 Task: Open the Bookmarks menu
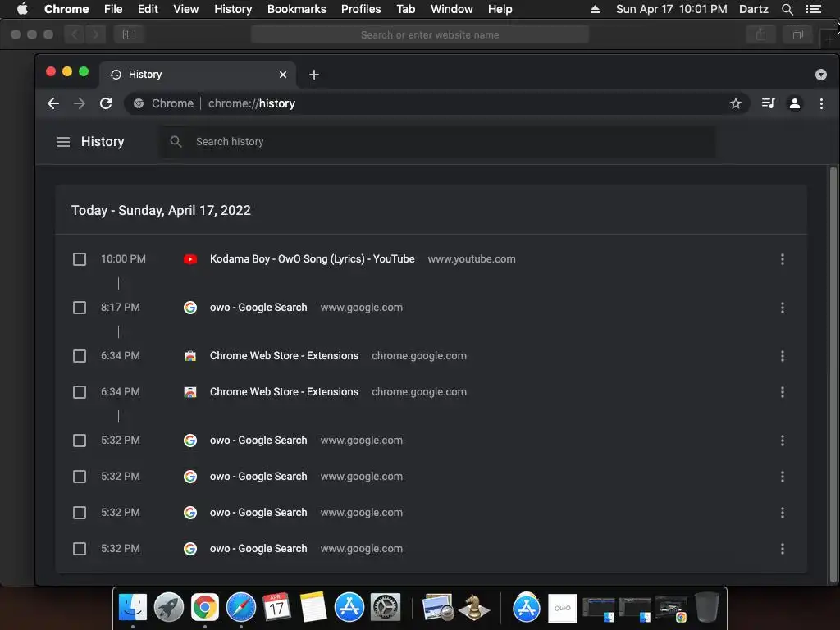tap(297, 9)
